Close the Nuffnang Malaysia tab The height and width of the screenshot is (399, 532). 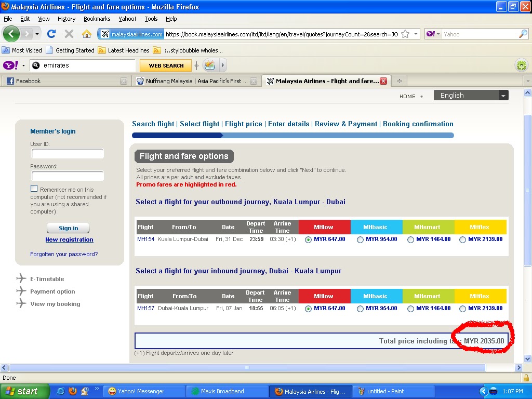click(x=254, y=81)
